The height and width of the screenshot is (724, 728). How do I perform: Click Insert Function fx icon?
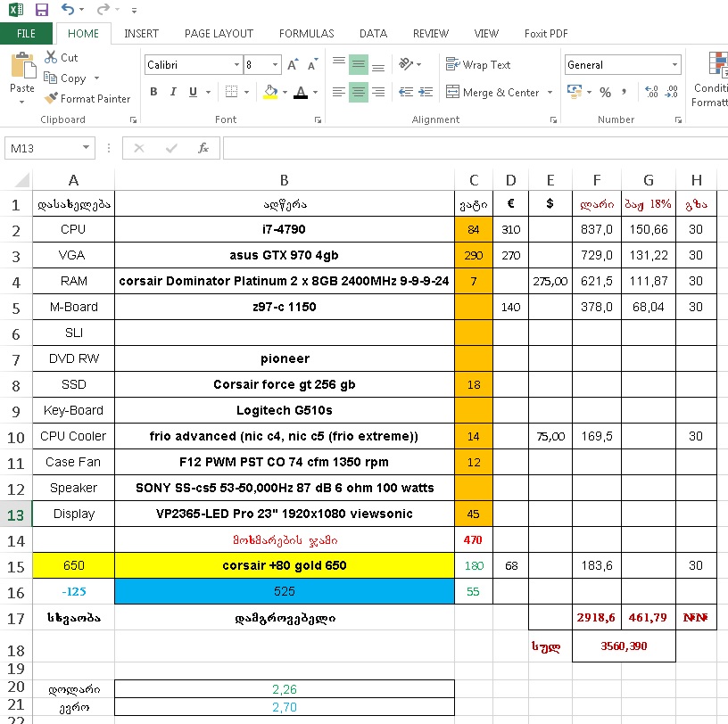click(x=203, y=148)
